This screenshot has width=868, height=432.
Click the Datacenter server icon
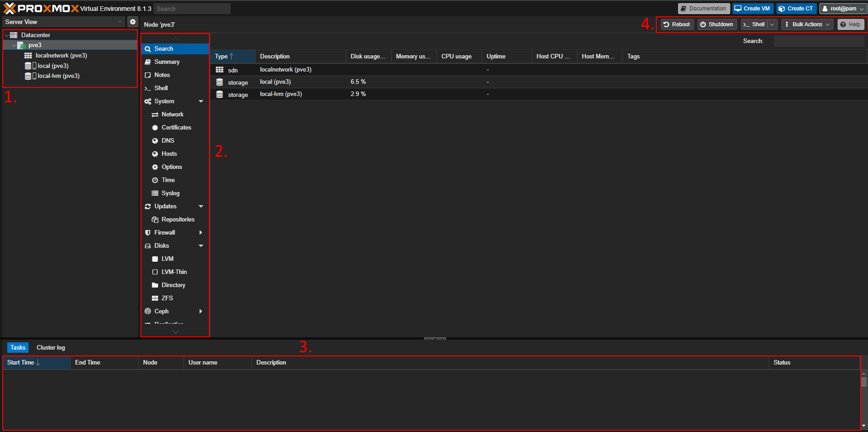click(14, 35)
